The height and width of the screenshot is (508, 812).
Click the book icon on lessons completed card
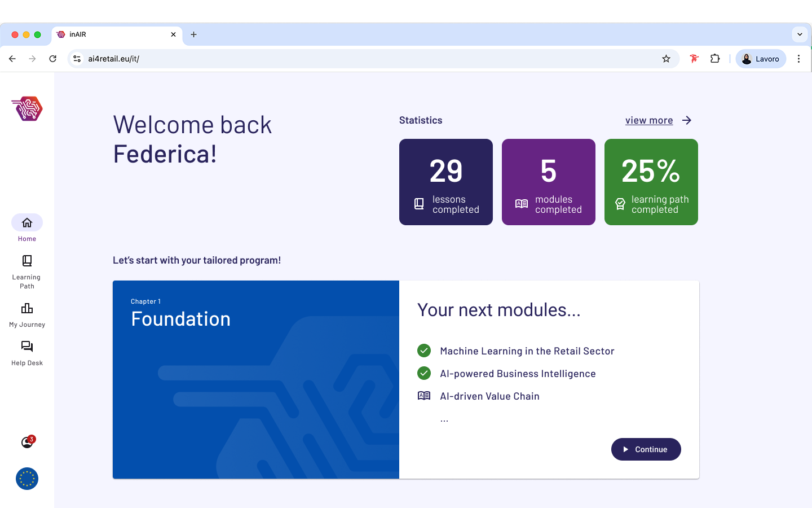click(x=419, y=204)
